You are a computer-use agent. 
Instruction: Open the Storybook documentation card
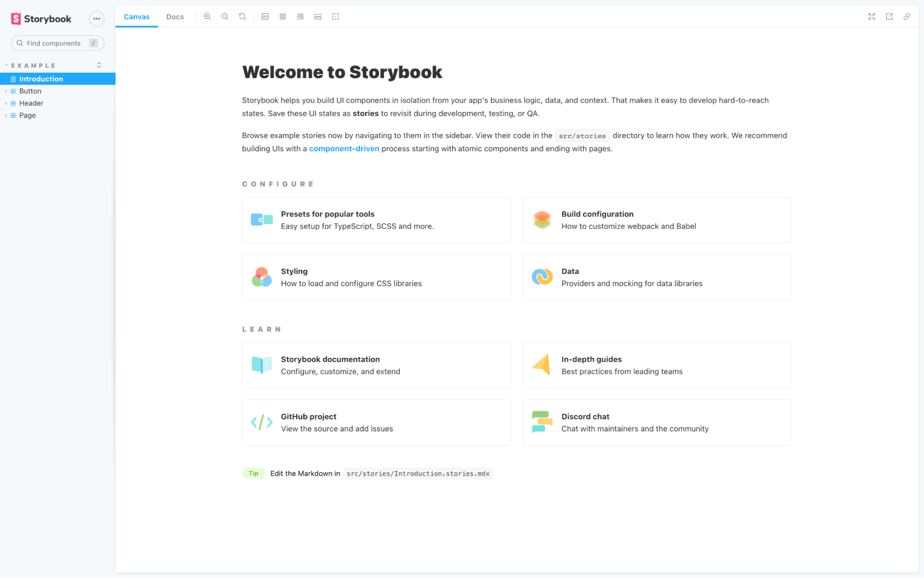pyautogui.click(x=376, y=365)
